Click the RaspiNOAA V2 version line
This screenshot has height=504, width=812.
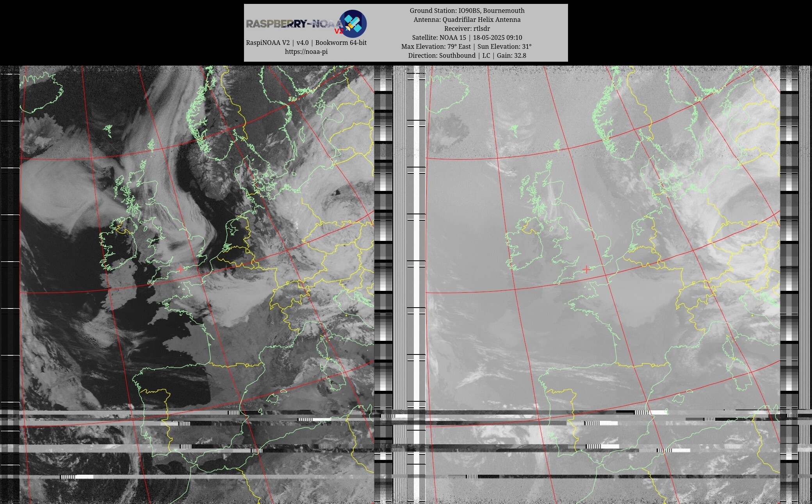(x=306, y=43)
